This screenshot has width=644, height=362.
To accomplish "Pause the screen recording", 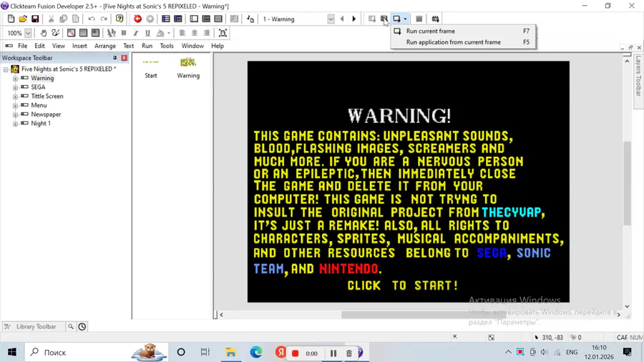I will click(x=333, y=353).
